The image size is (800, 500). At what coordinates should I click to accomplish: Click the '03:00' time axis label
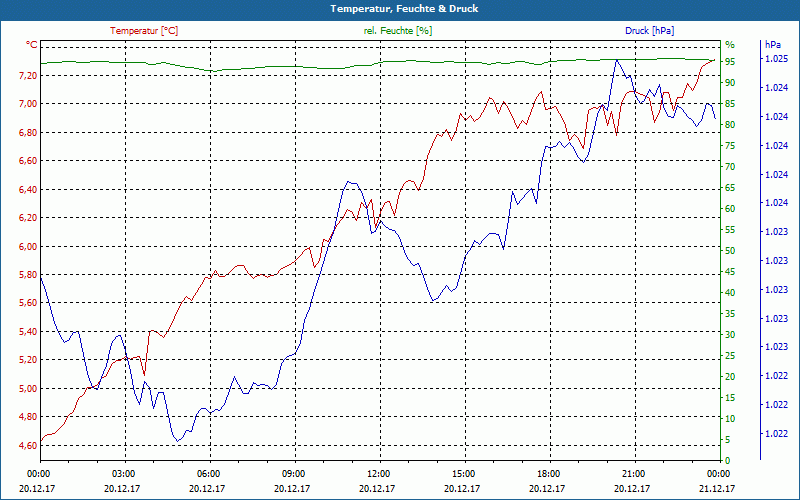click(122, 473)
